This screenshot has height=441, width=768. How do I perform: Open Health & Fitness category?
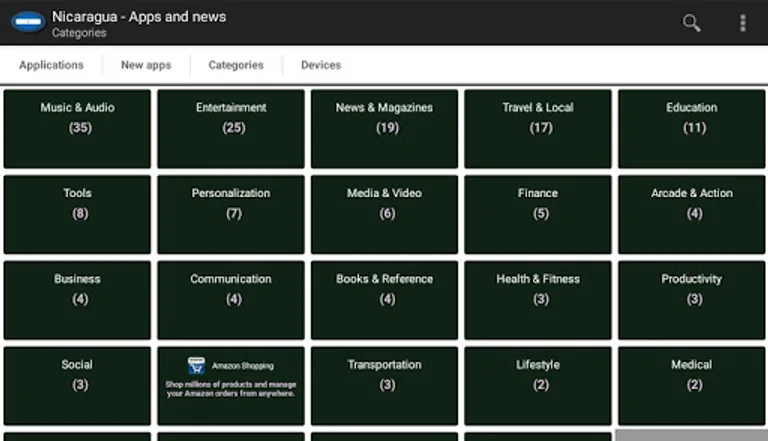(538, 300)
